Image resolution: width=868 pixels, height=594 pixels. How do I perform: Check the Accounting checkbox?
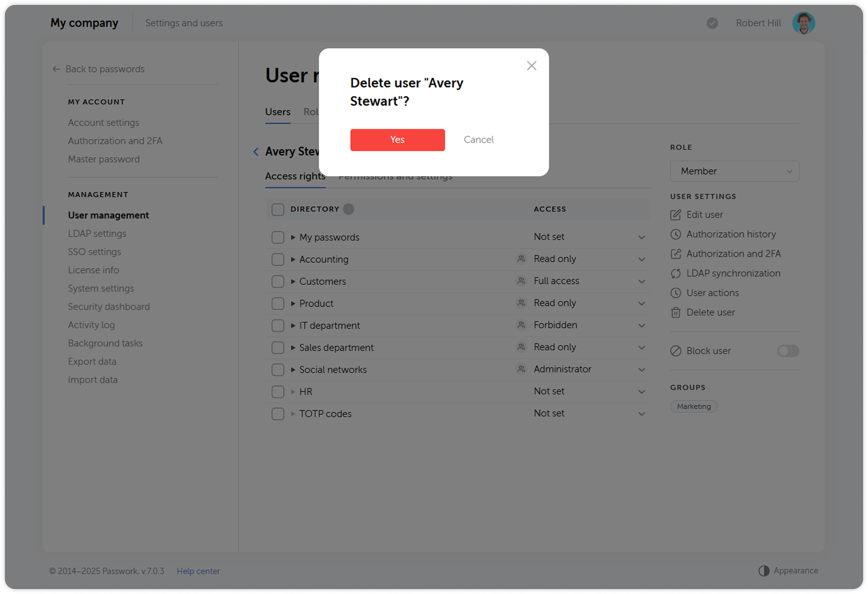pos(278,259)
